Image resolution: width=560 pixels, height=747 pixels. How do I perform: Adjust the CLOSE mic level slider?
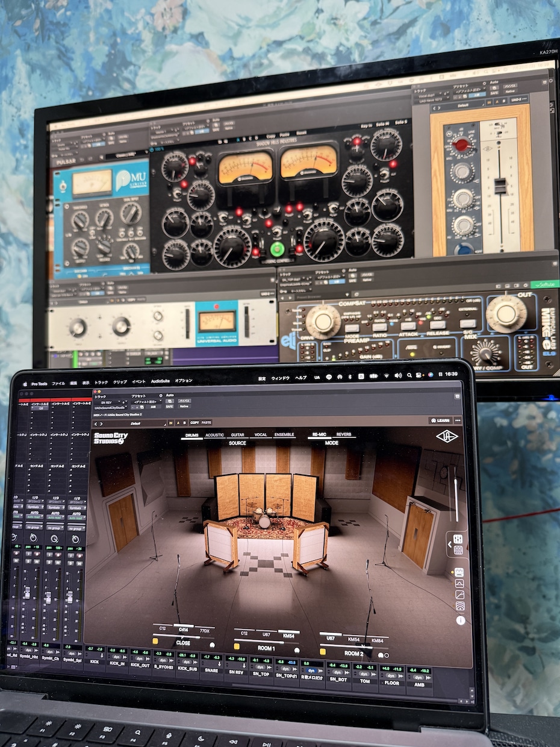(x=184, y=636)
